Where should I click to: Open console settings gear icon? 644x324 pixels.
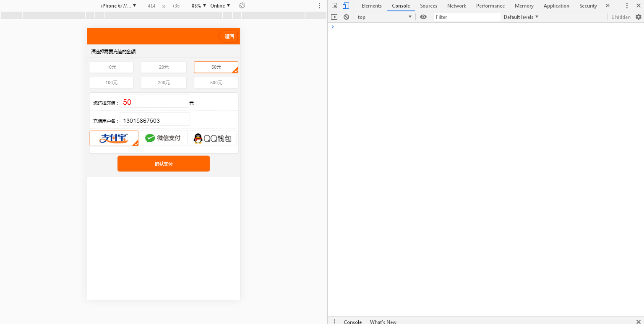click(x=638, y=17)
